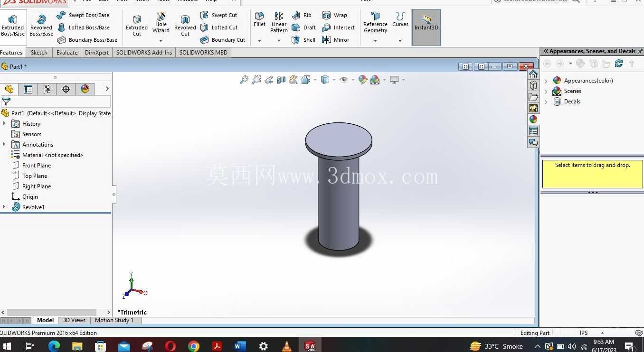Click Linear Pattern tool

coord(279,22)
